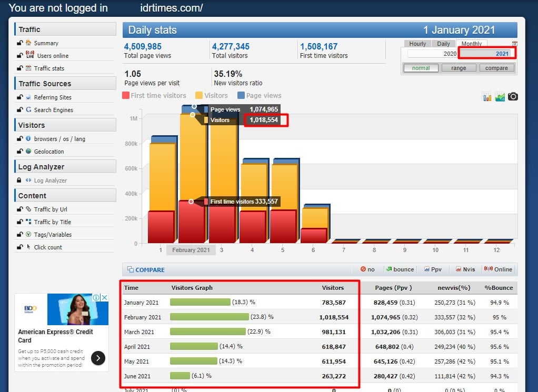538x392 pixels.
Task: Click the range mode button
Action: pyautogui.click(x=458, y=68)
